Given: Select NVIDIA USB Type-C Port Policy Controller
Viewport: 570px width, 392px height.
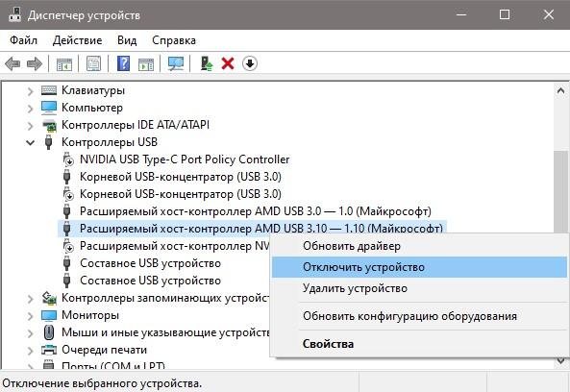Looking at the screenshot, I should tap(185, 159).
